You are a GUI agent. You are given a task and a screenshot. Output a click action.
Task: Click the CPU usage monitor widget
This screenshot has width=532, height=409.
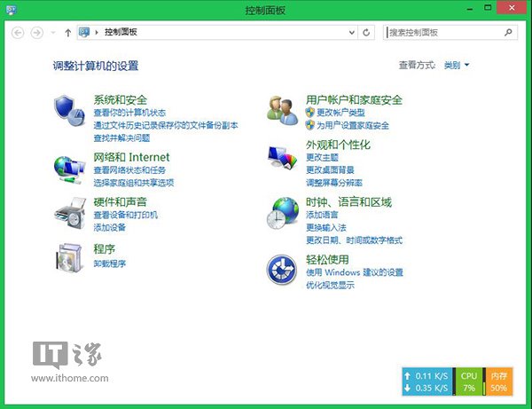pos(468,382)
